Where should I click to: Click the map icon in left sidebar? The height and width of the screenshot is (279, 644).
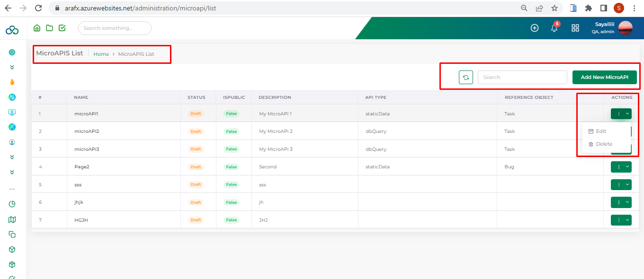pos(12,219)
